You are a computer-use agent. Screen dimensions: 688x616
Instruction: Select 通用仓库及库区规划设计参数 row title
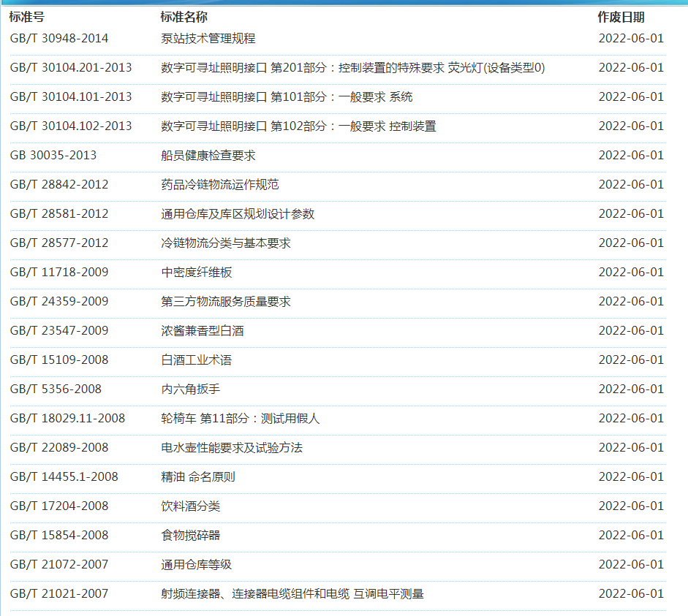click(x=238, y=214)
